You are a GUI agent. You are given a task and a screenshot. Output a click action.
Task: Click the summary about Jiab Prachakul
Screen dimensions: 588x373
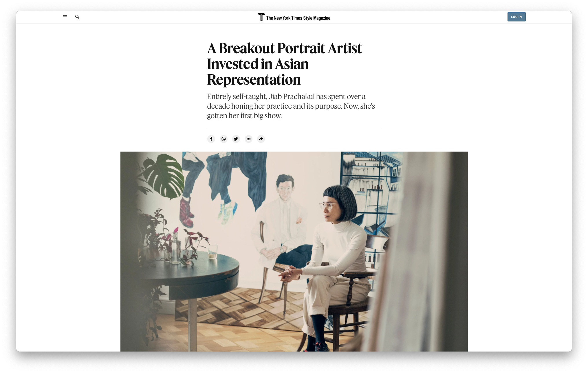[291, 106]
